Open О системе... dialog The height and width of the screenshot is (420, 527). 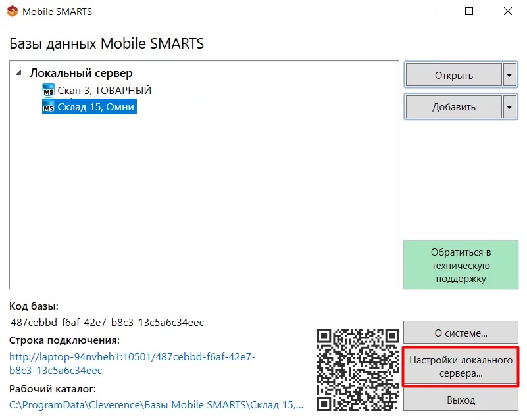(461, 333)
